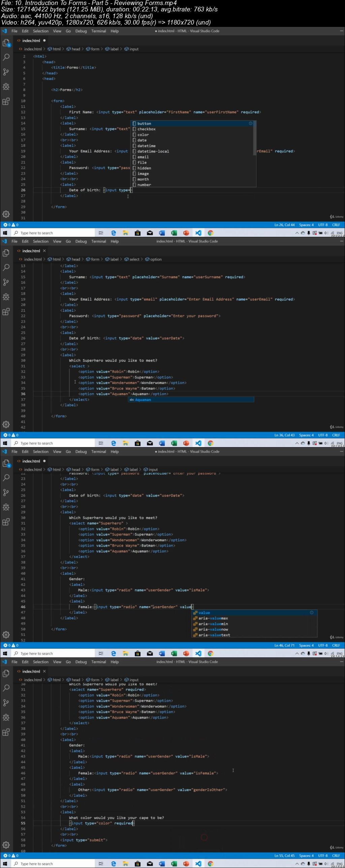
Task: Show details icon on the 'button' suggestion row
Action: click(250, 123)
